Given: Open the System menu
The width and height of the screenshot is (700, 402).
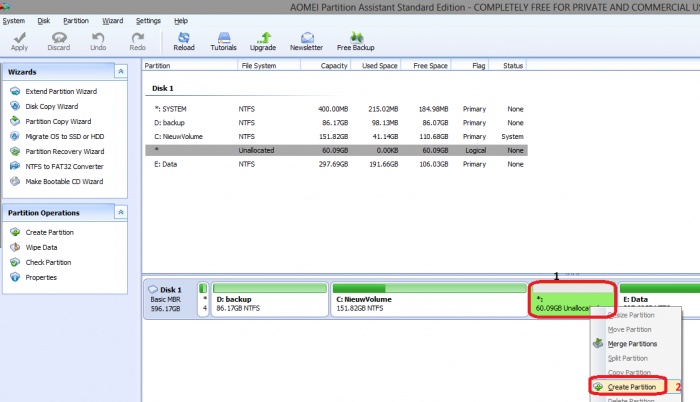Looking at the screenshot, I should [x=14, y=21].
